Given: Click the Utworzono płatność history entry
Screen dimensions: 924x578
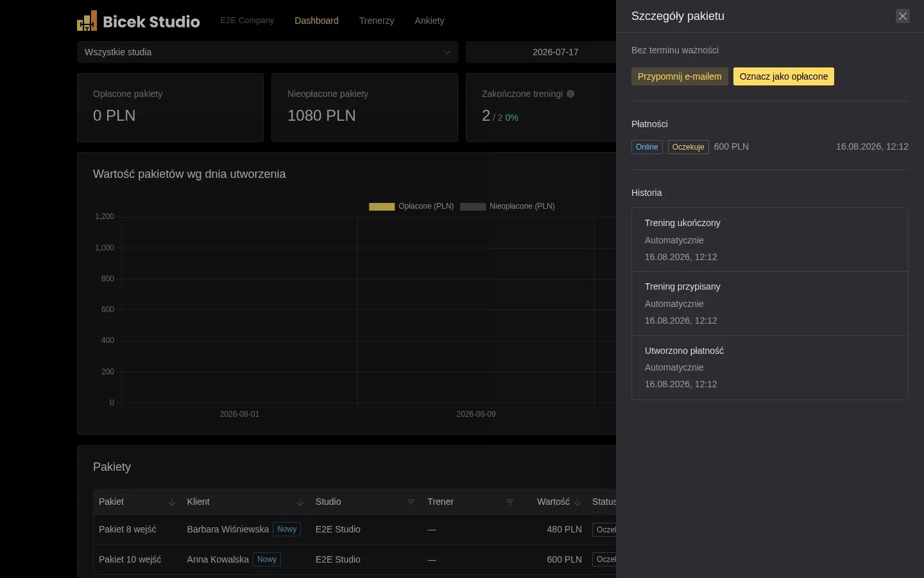Looking at the screenshot, I should (770, 367).
